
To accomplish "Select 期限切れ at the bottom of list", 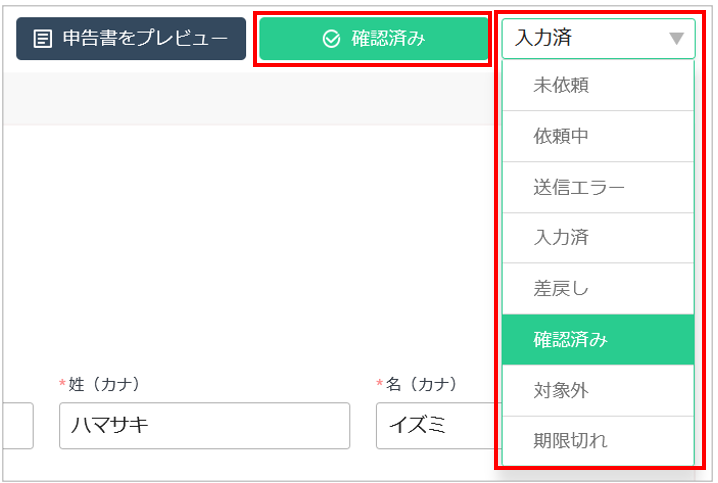I will [598, 441].
